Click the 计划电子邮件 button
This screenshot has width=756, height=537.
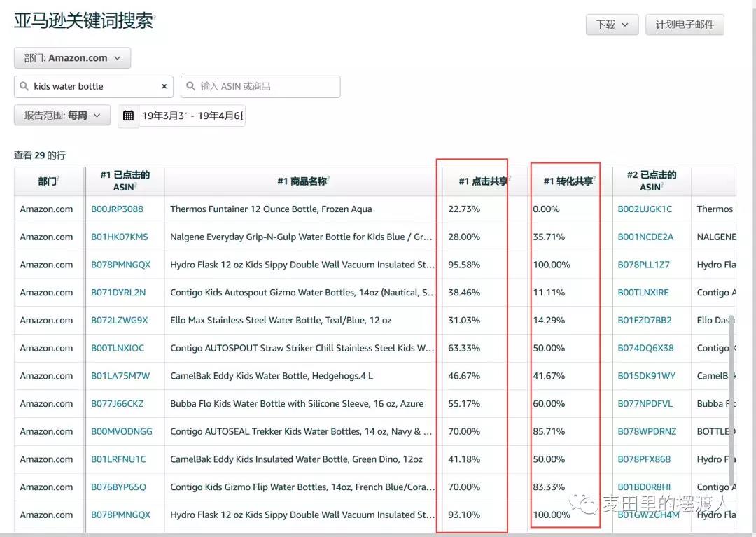tap(684, 25)
